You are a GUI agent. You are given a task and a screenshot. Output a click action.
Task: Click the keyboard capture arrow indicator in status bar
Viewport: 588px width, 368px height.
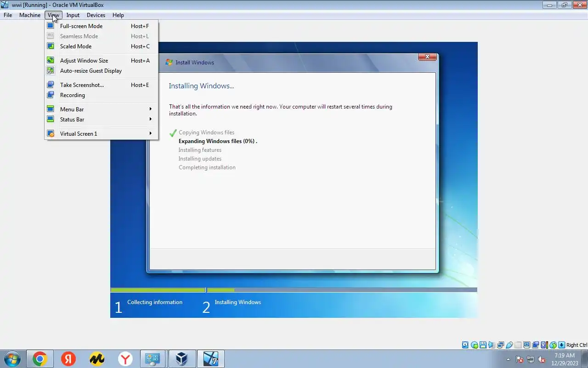click(561, 345)
